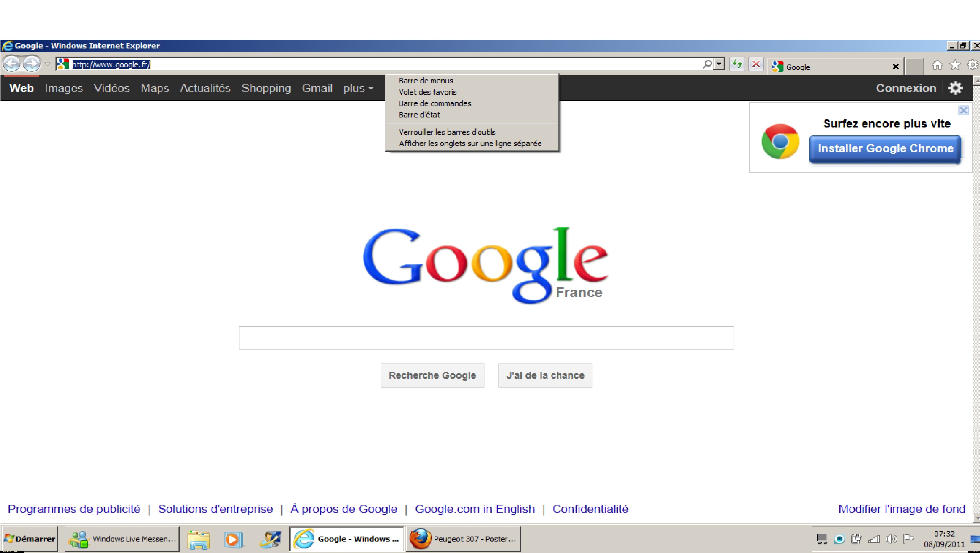This screenshot has width=980, height=553.
Task: Open Google.com in English link
Action: pyautogui.click(x=475, y=509)
